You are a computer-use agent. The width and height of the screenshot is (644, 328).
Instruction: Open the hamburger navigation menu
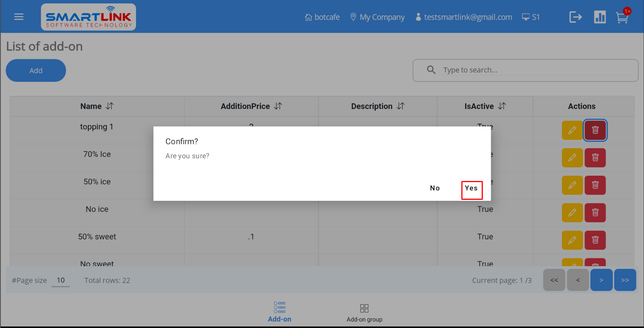19,17
